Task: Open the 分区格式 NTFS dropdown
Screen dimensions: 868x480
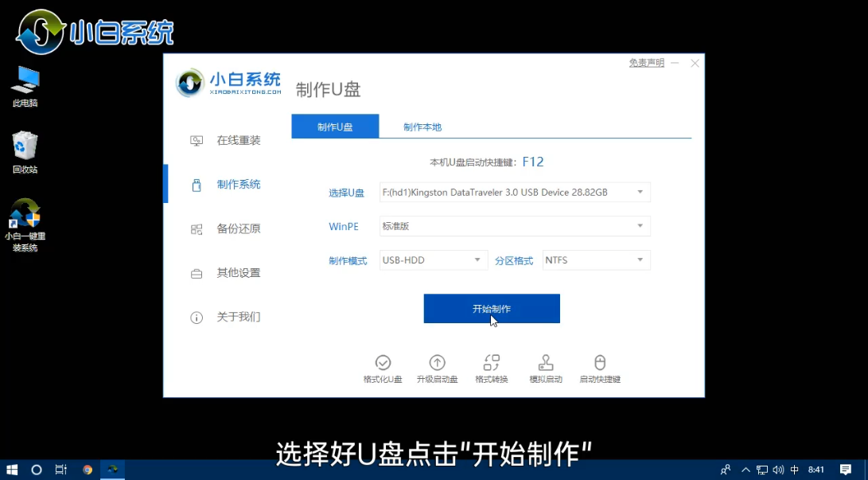Action: click(x=596, y=260)
